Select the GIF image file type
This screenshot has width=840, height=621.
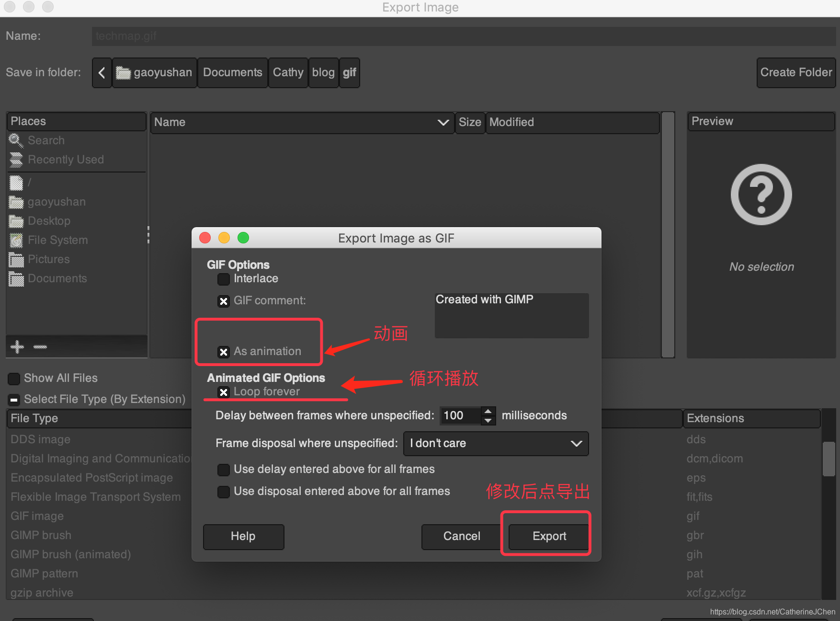coord(37,516)
